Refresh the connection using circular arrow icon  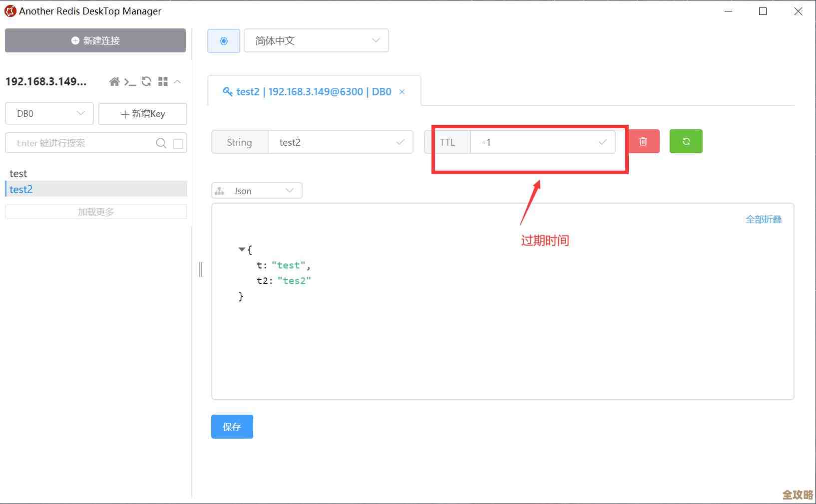146,81
